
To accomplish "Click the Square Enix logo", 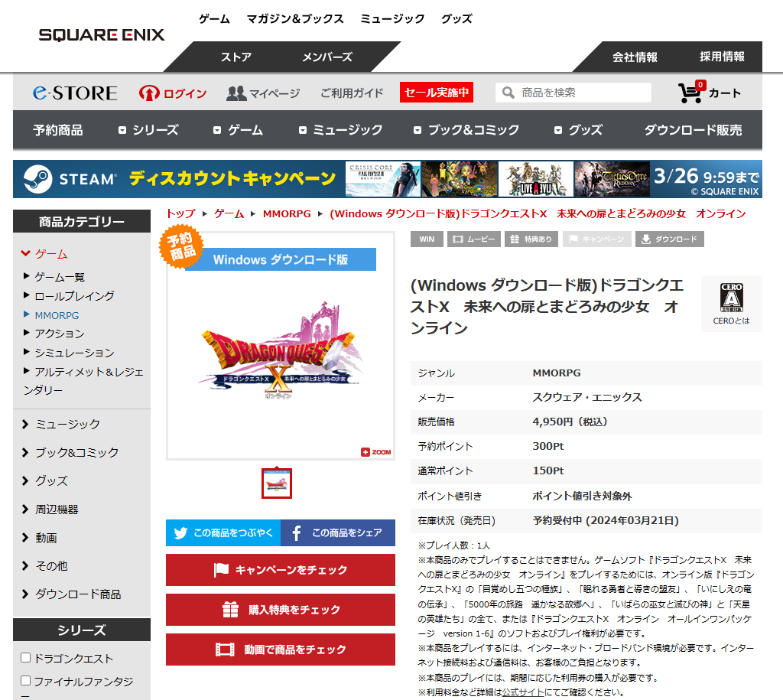I will click(102, 35).
